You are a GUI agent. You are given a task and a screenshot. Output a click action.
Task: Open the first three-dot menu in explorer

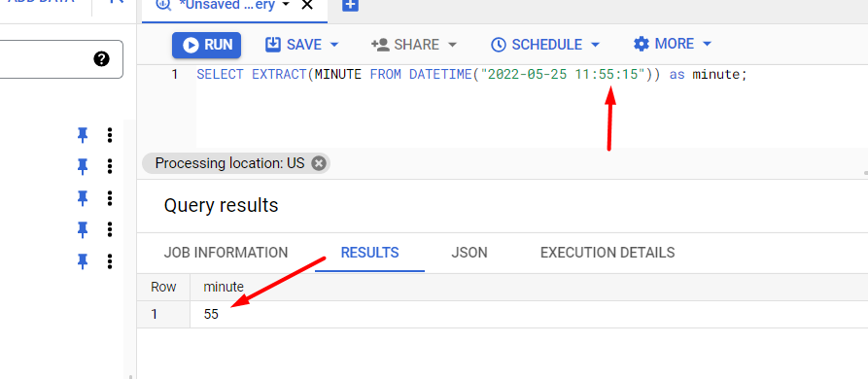[110, 135]
